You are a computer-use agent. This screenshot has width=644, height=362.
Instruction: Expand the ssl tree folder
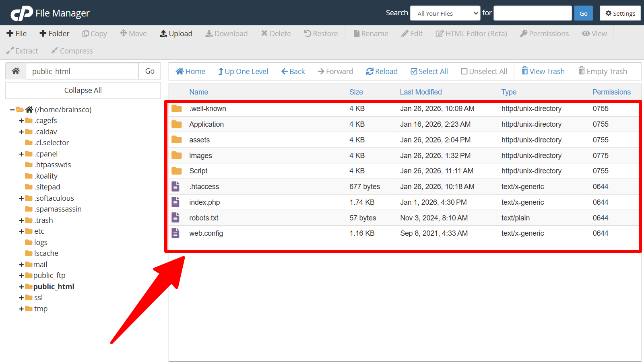pyautogui.click(x=21, y=298)
